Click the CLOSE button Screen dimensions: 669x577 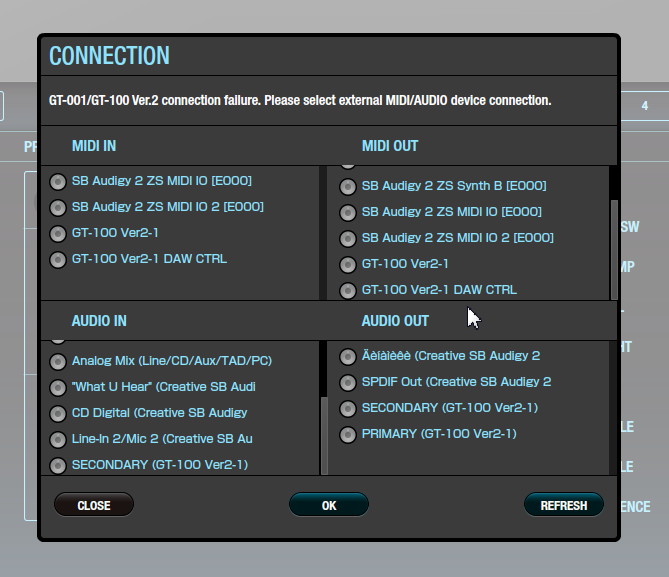pos(94,505)
